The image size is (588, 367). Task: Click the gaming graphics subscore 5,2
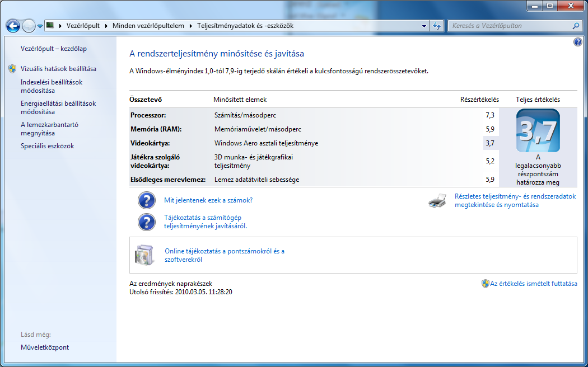[x=490, y=162]
